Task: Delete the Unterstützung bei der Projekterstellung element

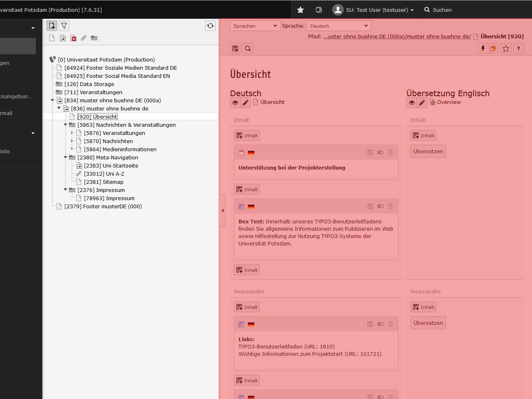Action: tap(390, 153)
